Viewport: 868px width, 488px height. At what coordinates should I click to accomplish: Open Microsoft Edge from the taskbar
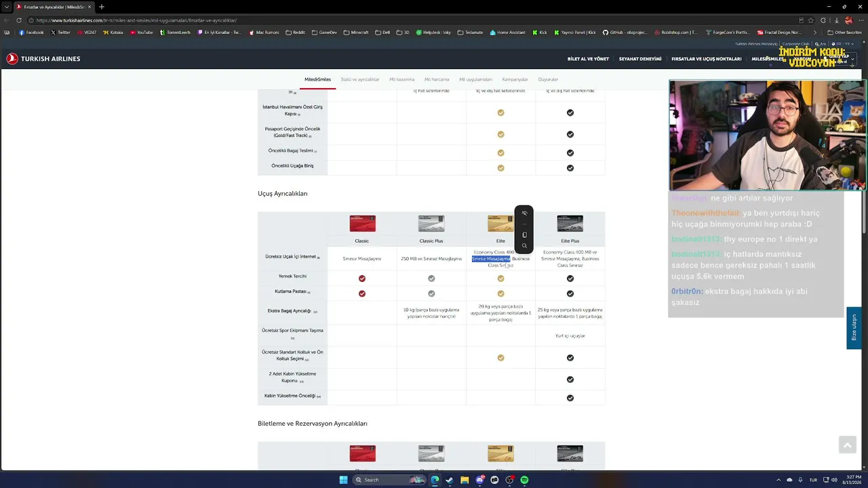tap(435, 480)
